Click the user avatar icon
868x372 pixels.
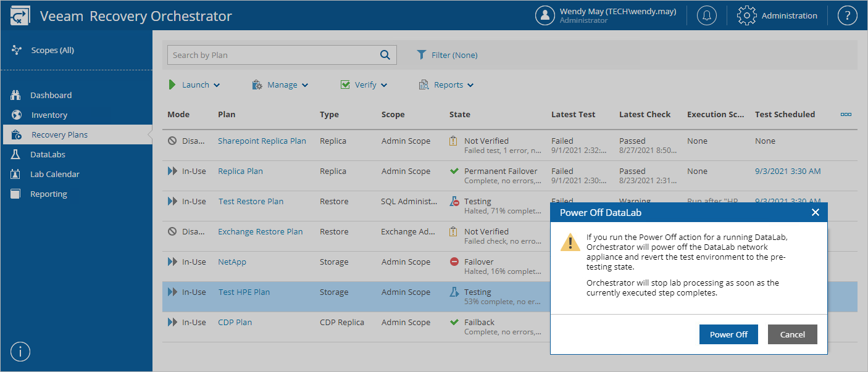pyautogui.click(x=545, y=15)
